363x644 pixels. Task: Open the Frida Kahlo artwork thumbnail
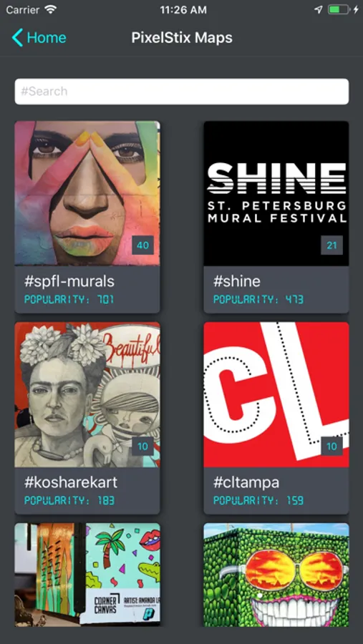coord(87,395)
